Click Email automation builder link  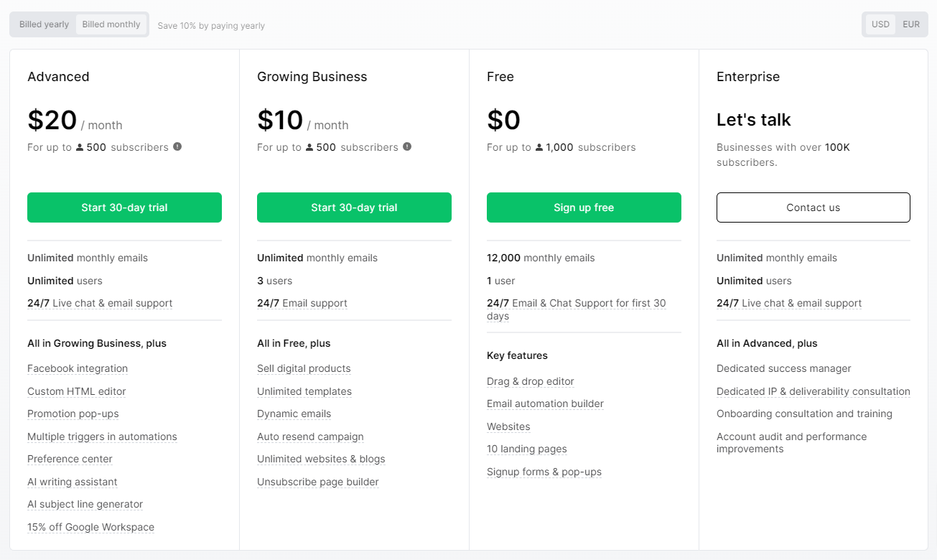(545, 403)
